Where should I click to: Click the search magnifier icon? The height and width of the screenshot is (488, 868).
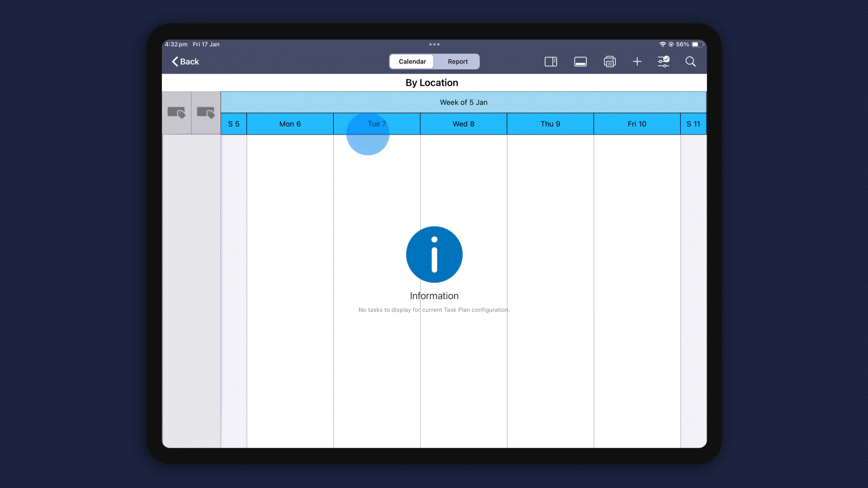[690, 61]
